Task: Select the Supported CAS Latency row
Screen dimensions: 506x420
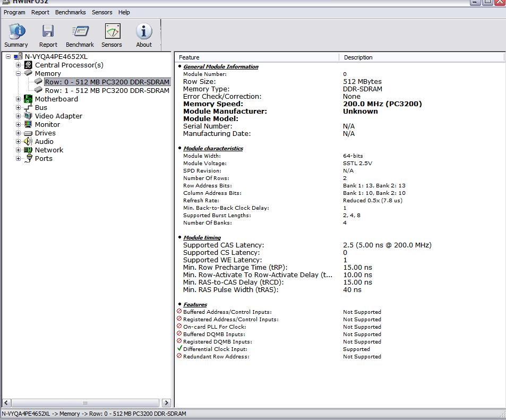Action: pos(340,245)
